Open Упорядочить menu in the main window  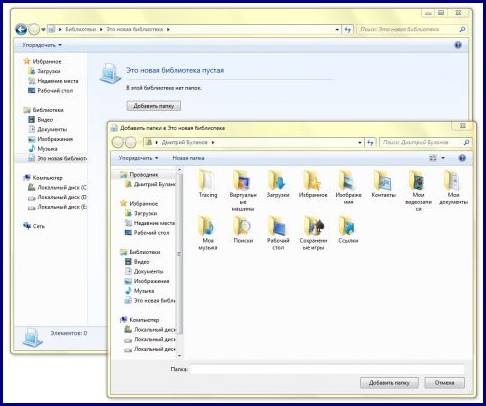click(x=42, y=45)
